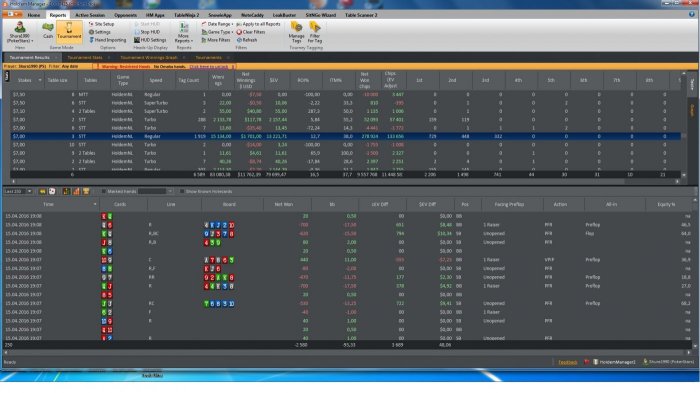Toggle the Marked hands checkbox
The width and height of the screenshot is (700, 393).
click(104, 191)
